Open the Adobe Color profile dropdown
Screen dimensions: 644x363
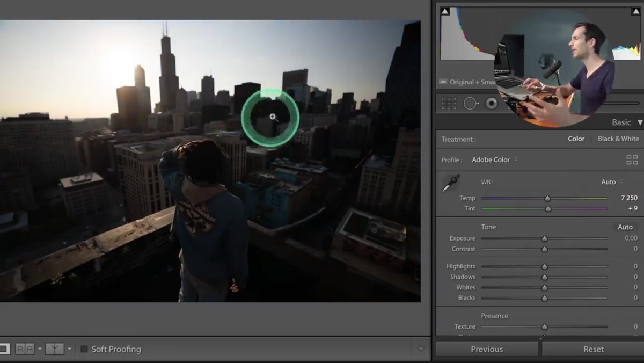click(x=494, y=159)
